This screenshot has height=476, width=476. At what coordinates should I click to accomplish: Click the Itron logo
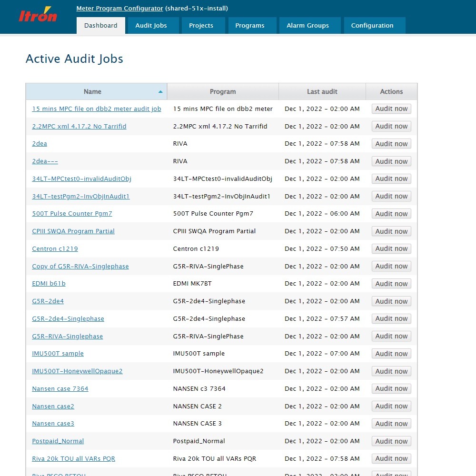[x=38, y=15]
